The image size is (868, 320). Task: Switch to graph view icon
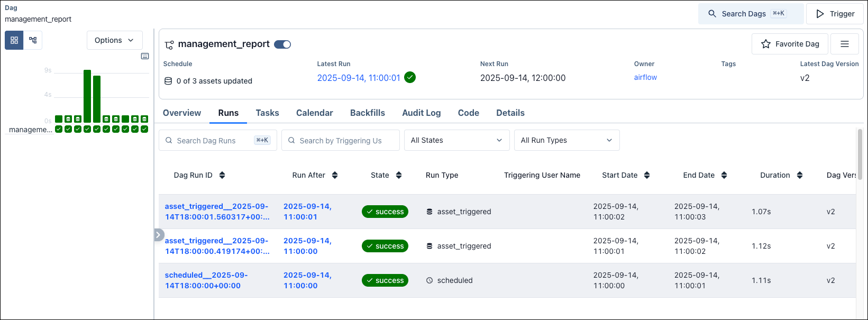[x=33, y=40]
